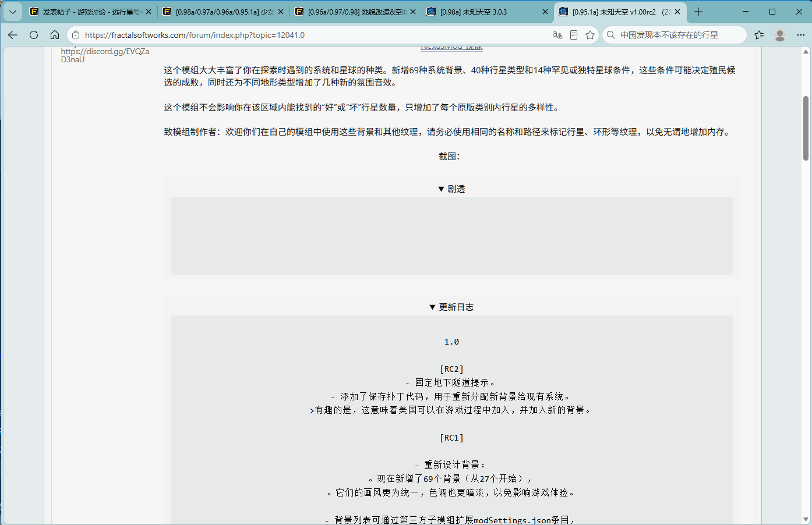The width and height of the screenshot is (812, 525).
Task: Open the browser settings and more menu
Action: tap(801, 35)
